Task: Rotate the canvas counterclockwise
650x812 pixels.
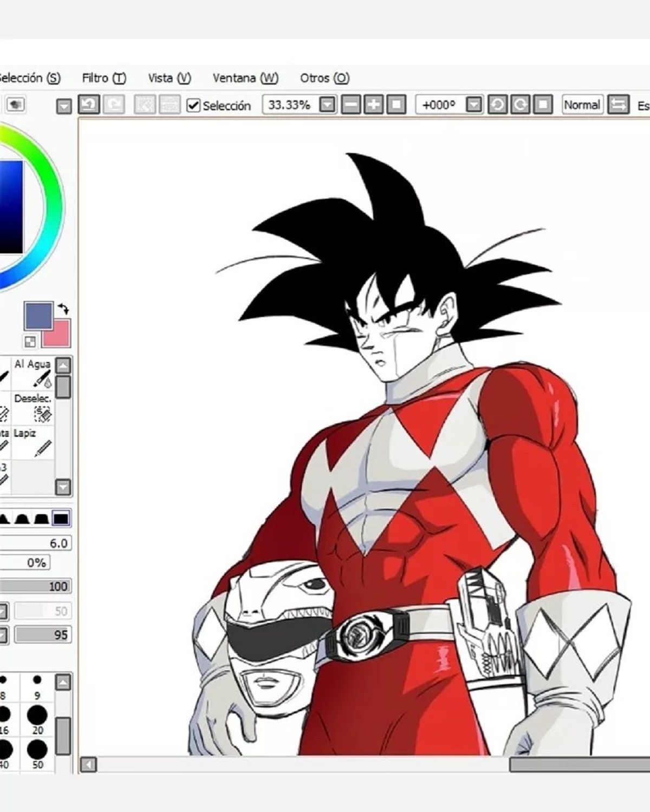Action: tap(497, 106)
